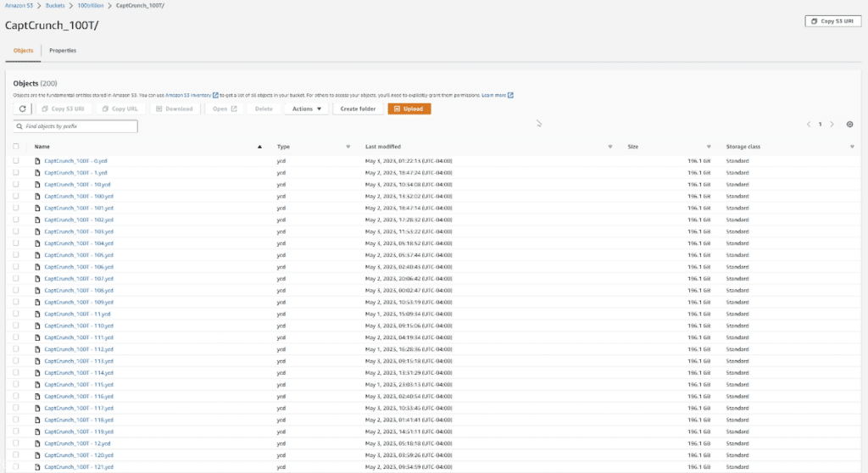Click the refresh objects icon button
The image size is (868, 473).
tap(22, 109)
